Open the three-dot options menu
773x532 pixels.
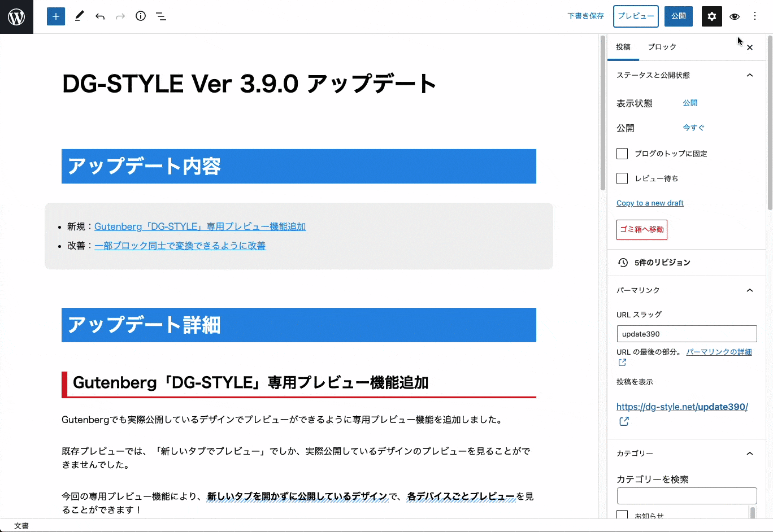[x=754, y=16]
